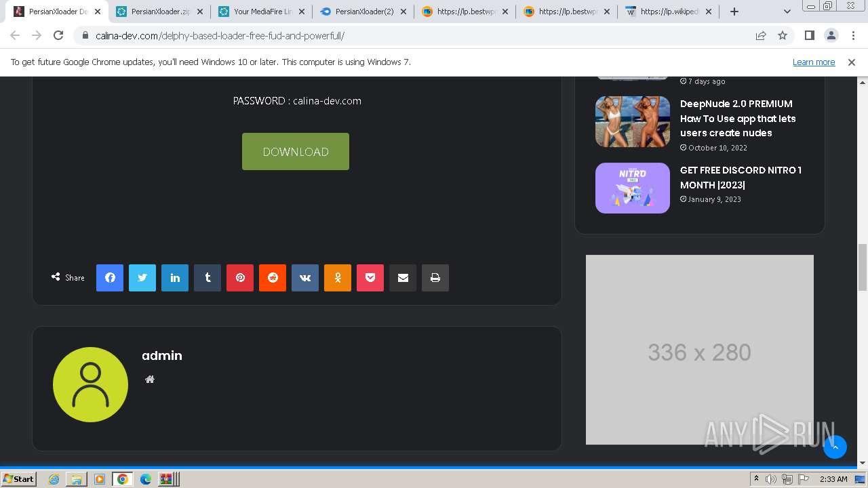Open the Windows Start menu
The width and height of the screenshot is (868, 488).
click(x=18, y=479)
